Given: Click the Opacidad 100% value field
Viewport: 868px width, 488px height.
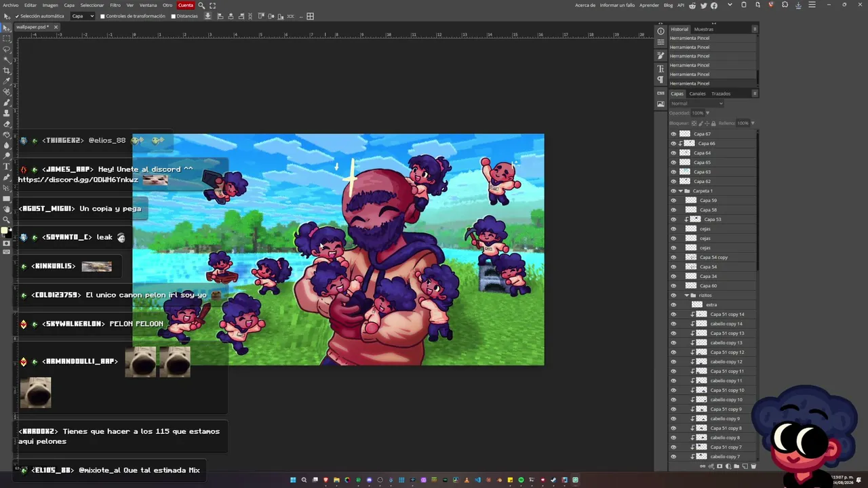Looking at the screenshot, I should [x=698, y=113].
